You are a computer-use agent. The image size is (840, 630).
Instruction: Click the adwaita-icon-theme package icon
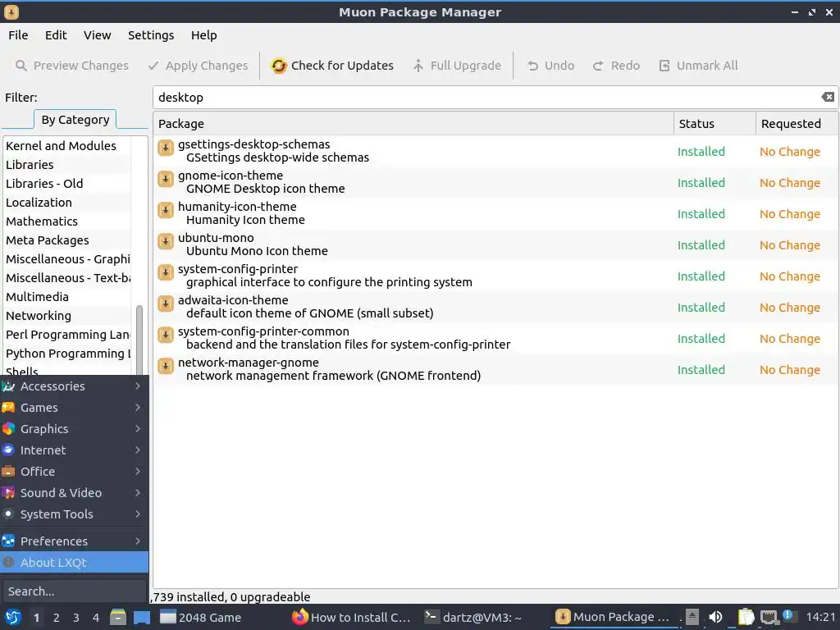pyautogui.click(x=166, y=304)
